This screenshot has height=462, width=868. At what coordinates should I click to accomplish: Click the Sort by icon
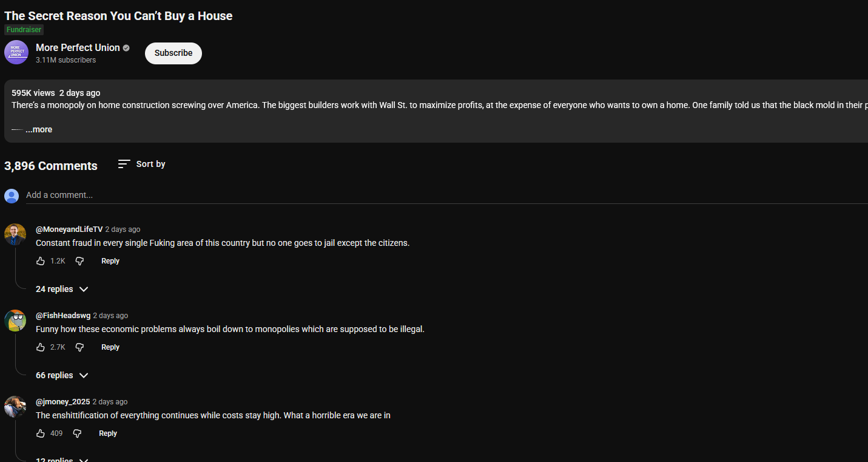[124, 164]
